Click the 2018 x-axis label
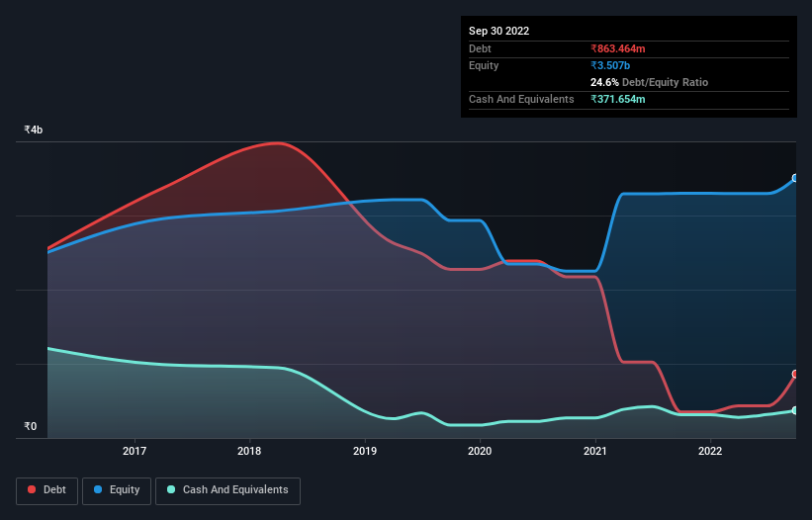The height and width of the screenshot is (520, 812). click(249, 451)
